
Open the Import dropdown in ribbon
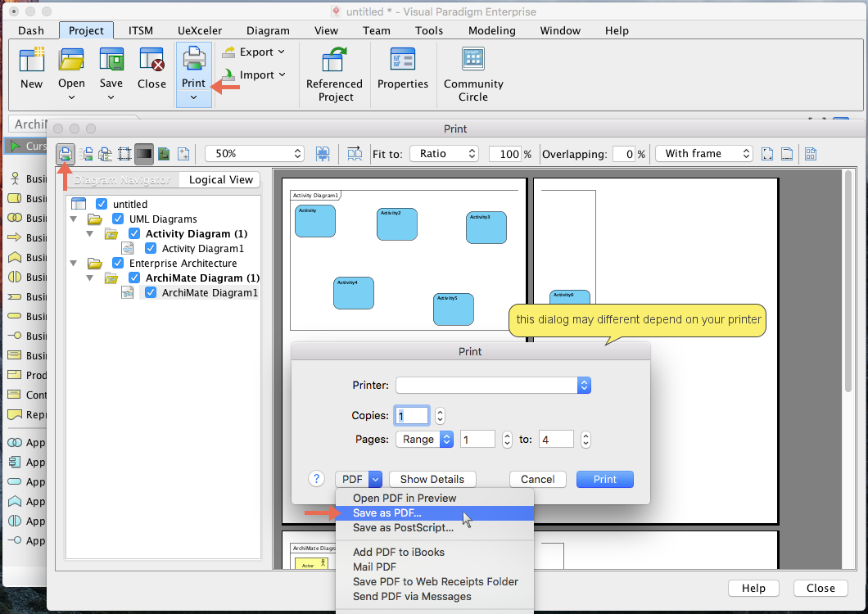point(254,74)
